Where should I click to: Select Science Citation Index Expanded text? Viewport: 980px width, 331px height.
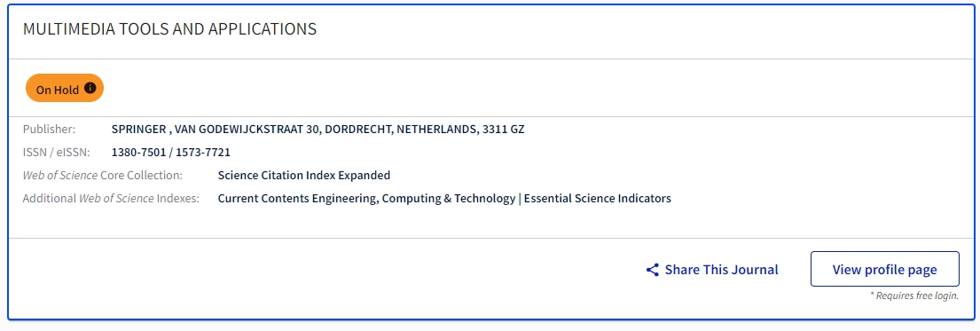coord(303,175)
